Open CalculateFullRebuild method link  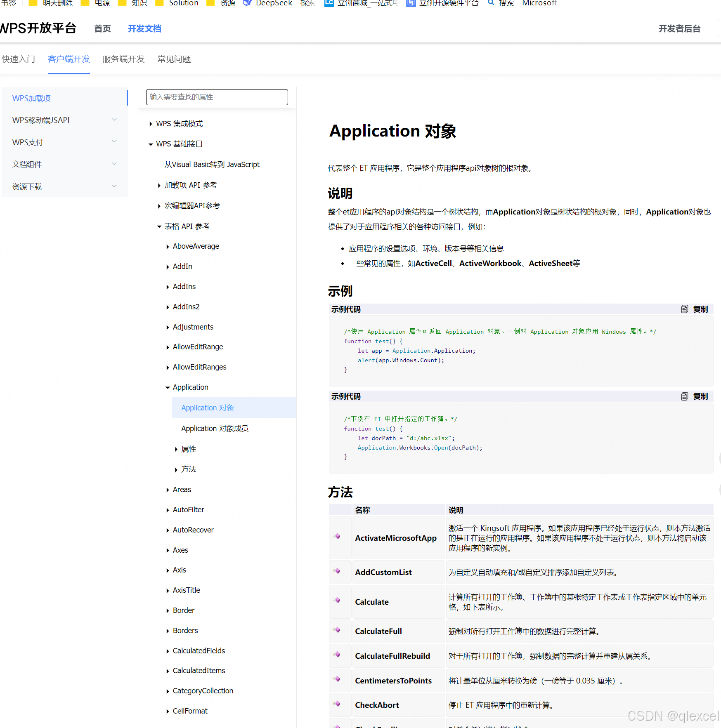[x=392, y=656]
